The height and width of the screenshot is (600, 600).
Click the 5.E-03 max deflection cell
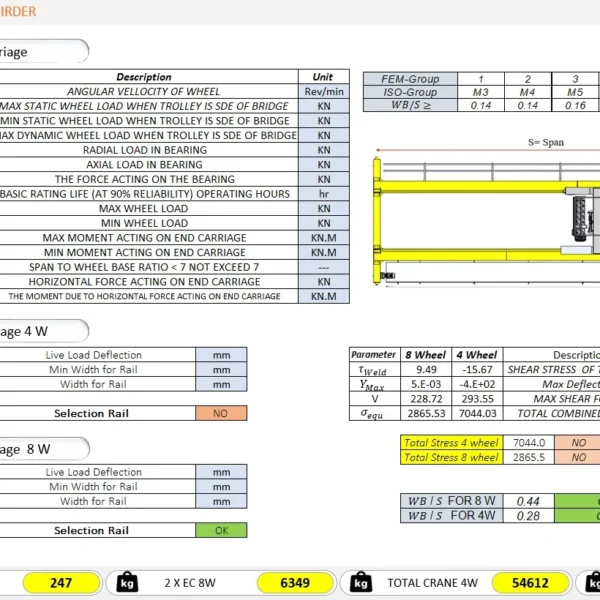(x=426, y=384)
